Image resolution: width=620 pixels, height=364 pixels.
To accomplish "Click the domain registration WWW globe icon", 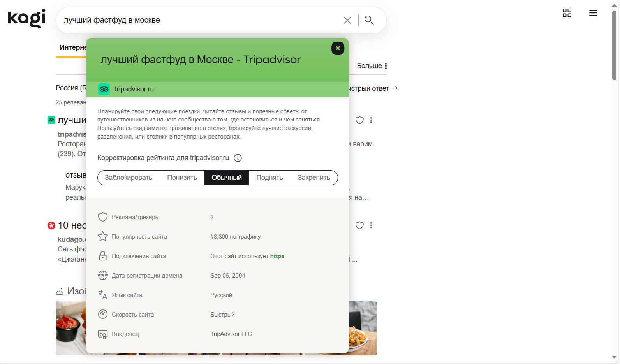I will coord(103,275).
